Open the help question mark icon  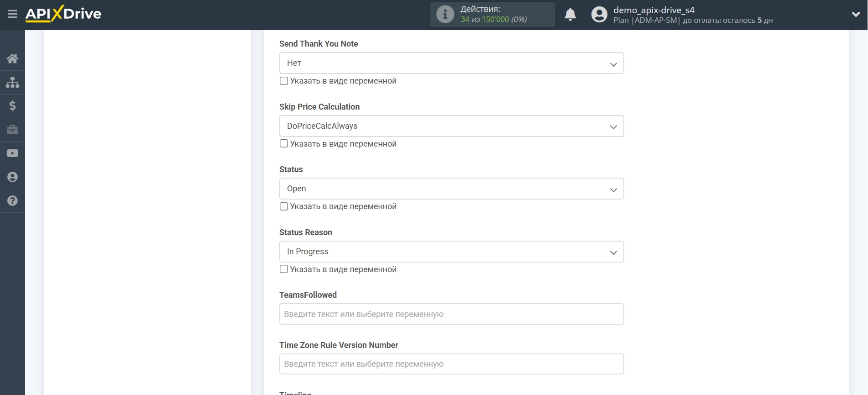coord(12,201)
